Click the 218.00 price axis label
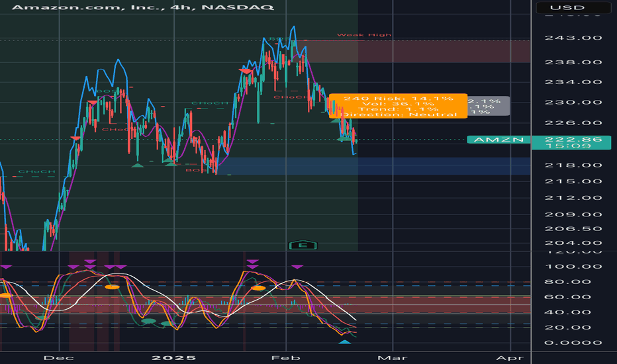 pos(573,165)
